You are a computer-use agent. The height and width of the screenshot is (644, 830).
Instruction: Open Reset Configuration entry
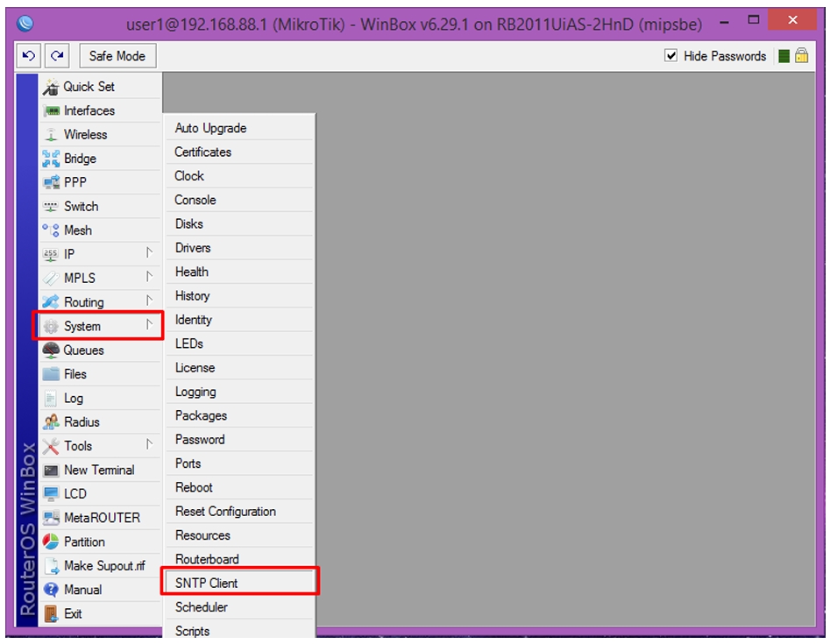(x=240, y=511)
